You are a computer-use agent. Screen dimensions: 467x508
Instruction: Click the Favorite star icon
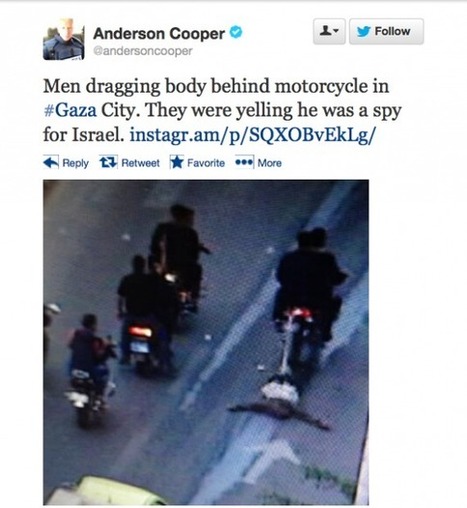click(177, 162)
